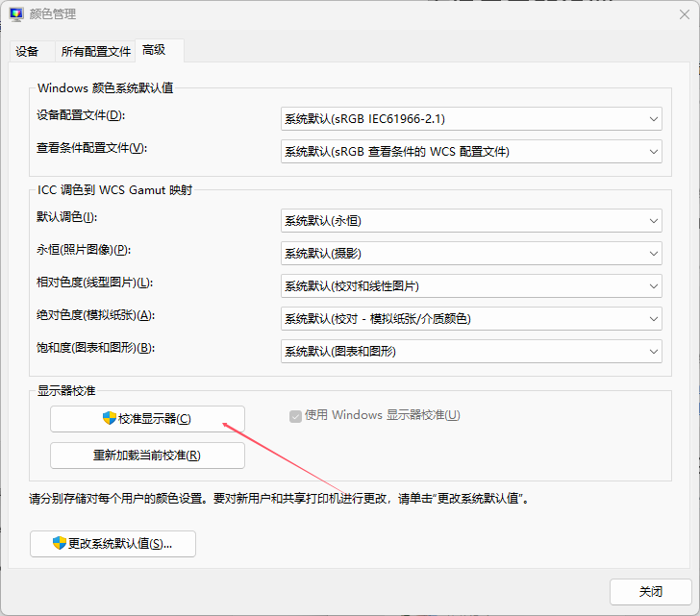This screenshot has width=700, height=616.
Task: Click the ICC 调色到 WCS Gamut 映射 heading
Action: [114, 190]
